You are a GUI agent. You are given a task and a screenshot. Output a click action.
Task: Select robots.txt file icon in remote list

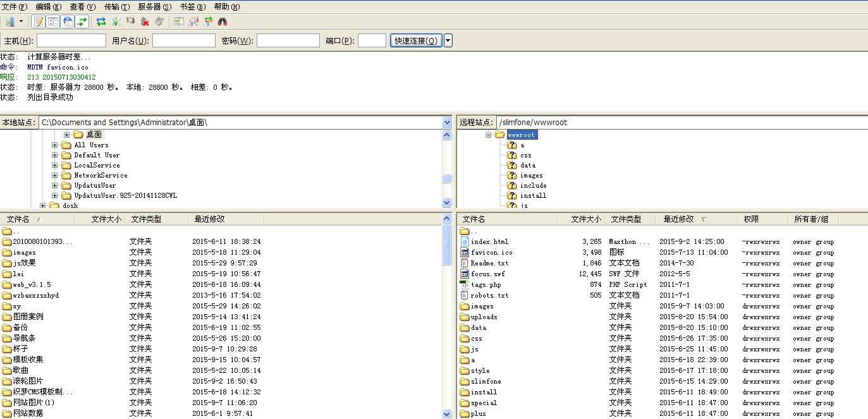coord(465,295)
